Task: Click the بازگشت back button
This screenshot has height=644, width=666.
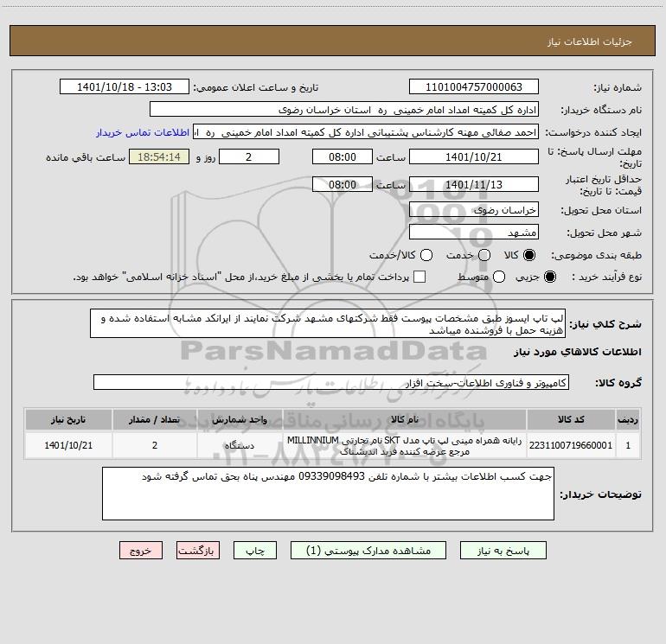Action: pyautogui.click(x=198, y=550)
